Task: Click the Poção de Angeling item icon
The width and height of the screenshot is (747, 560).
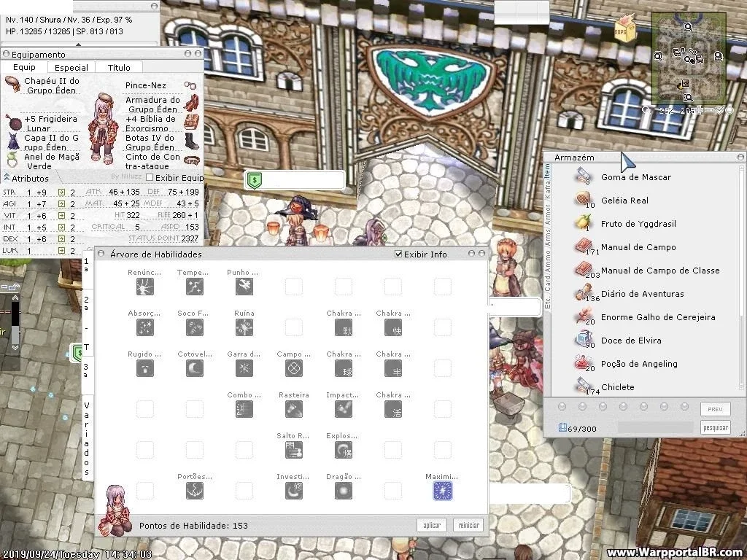Action: click(x=583, y=363)
